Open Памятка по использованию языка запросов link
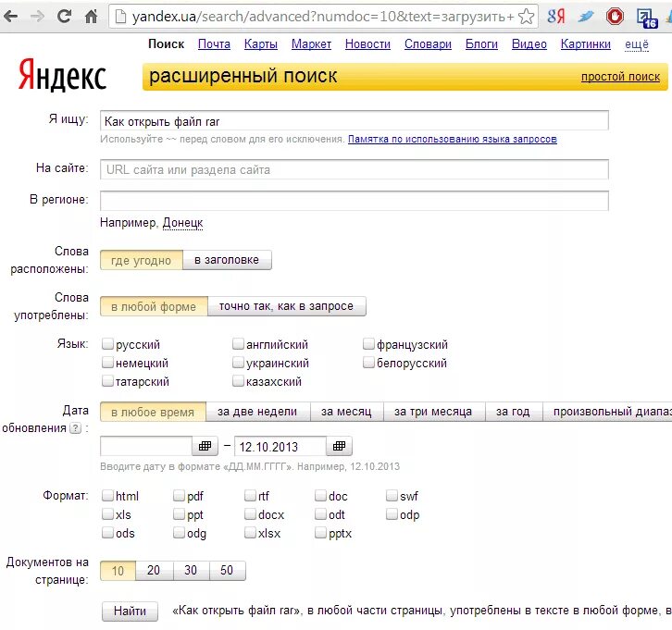The width and height of the screenshot is (672, 630). pyautogui.click(x=452, y=139)
